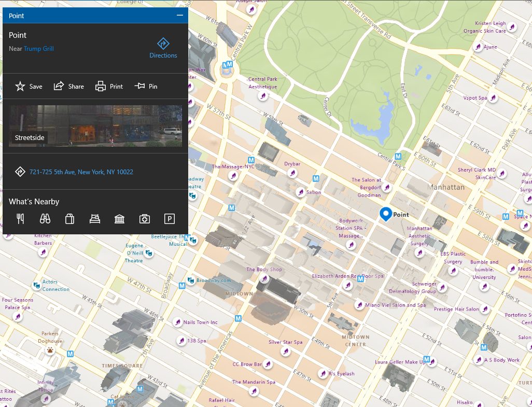Select the Infinity Tattoo marker
This screenshot has height=407, width=532.
pos(46,399)
